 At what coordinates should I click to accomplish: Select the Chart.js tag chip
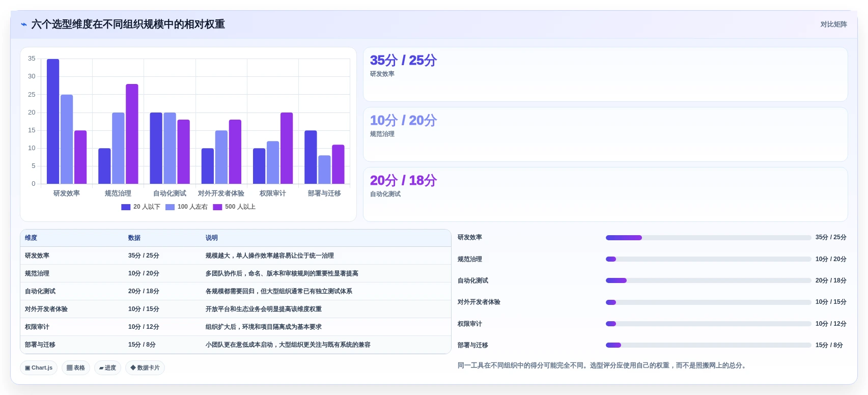pos(39,368)
